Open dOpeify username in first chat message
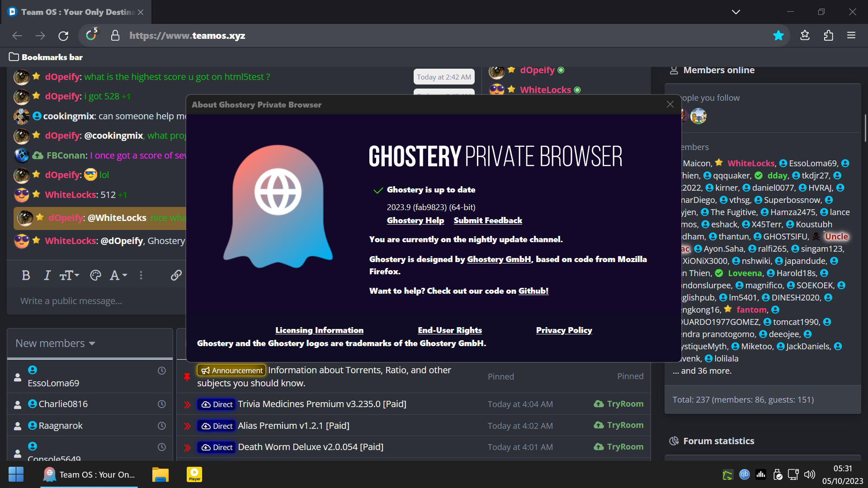 [63, 77]
